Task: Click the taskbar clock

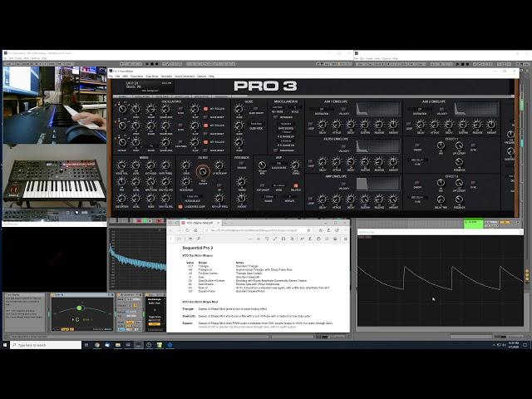Action: (x=513, y=345)
